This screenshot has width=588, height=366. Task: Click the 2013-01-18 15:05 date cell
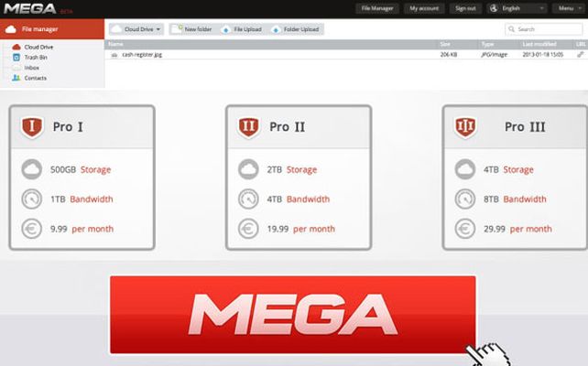coord(542,55)
